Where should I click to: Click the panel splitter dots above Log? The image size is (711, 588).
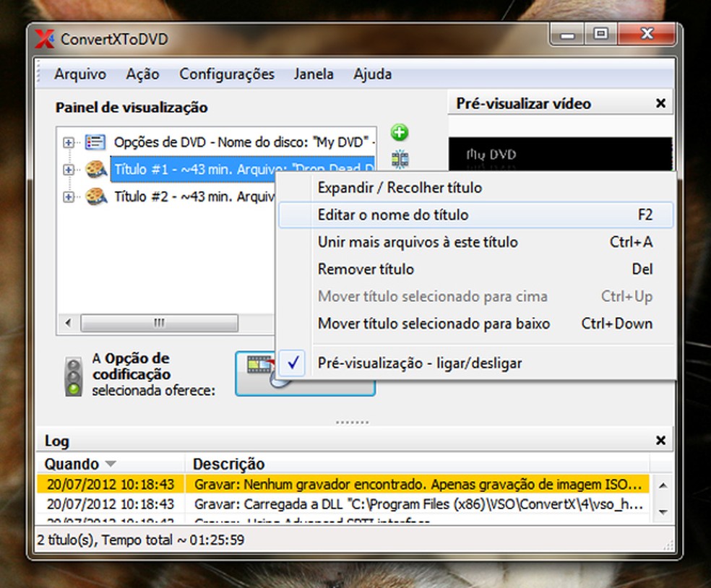point(353,422)
